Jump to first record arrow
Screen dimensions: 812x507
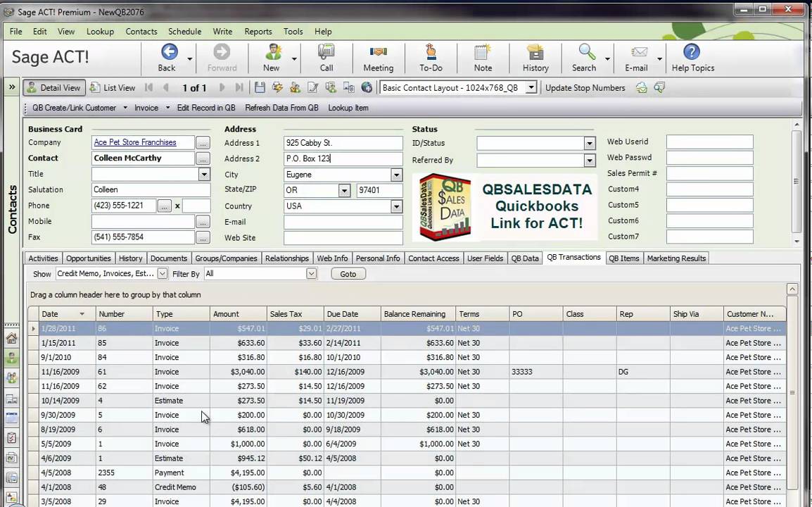pyautogui.click(x=148, y=87)
